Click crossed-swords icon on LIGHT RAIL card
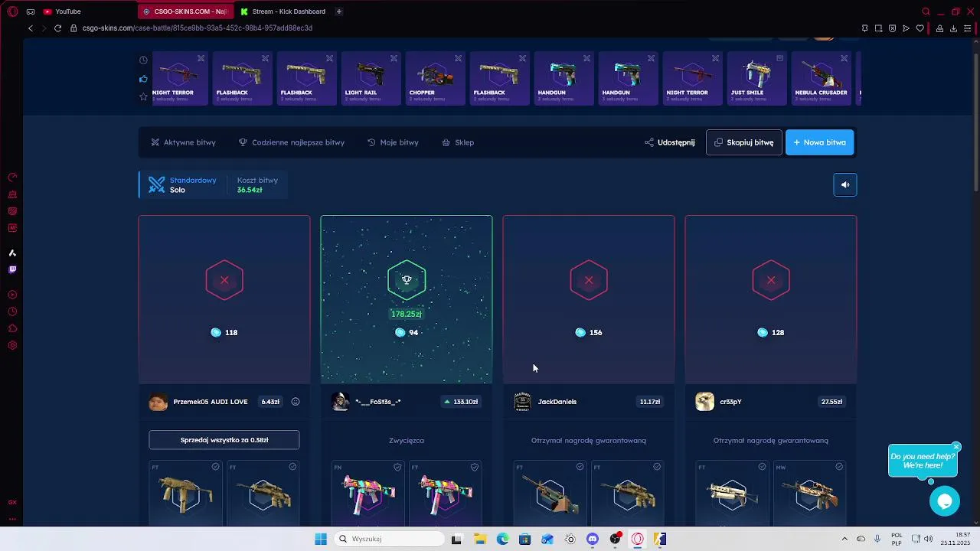The image size is (980, 551). point(394,58)
